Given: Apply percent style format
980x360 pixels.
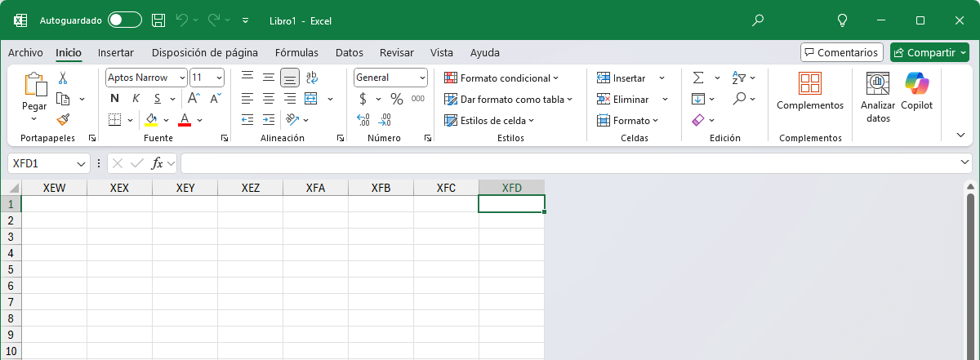Looking at the screenshot, I should pyautogui.click(x=397, y=99).
